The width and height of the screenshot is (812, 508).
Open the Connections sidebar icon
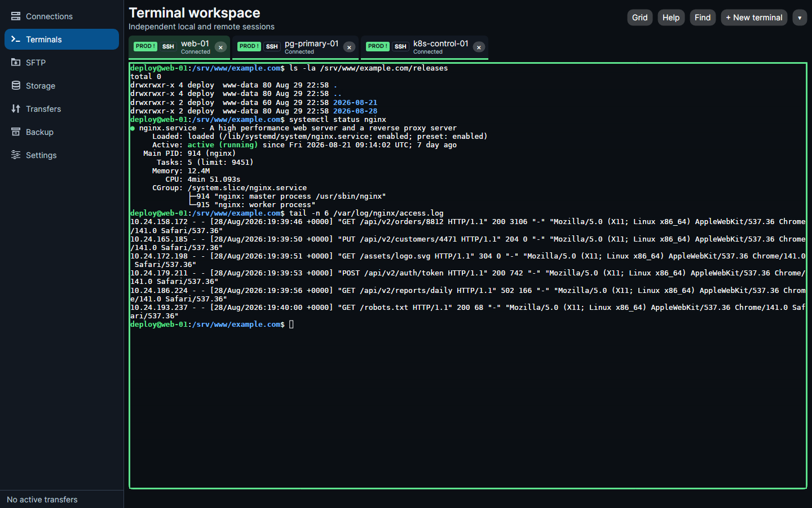pyautogui.click(x=16, y=16)
